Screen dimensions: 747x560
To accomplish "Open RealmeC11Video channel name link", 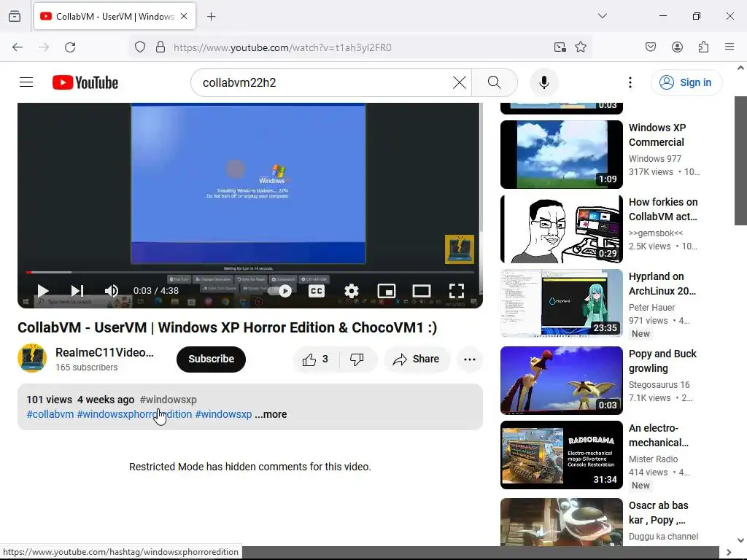I will tap(104, 352).
